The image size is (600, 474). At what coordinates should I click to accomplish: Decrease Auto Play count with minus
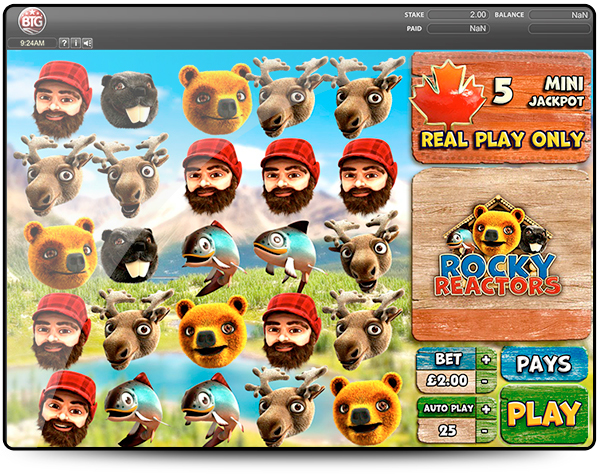[487, 430]
